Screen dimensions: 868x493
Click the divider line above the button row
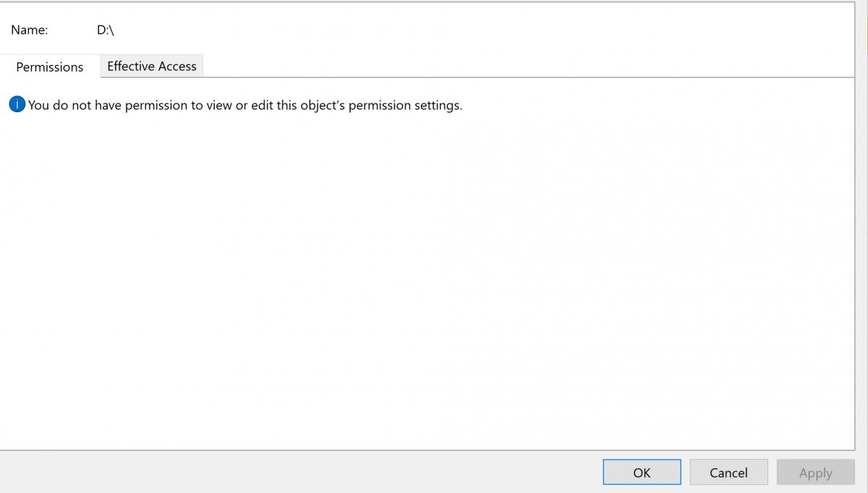[x=427, y=450]
